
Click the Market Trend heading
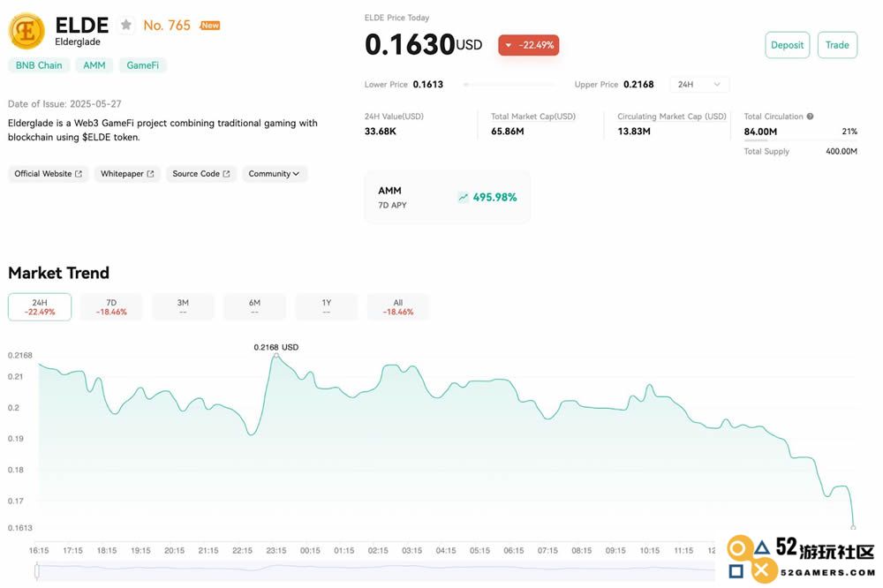coord(58,273)
